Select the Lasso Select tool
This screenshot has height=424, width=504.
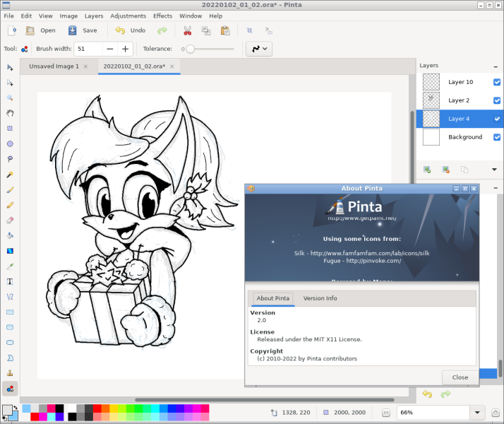pyautogui.click(x=10, y=159)
